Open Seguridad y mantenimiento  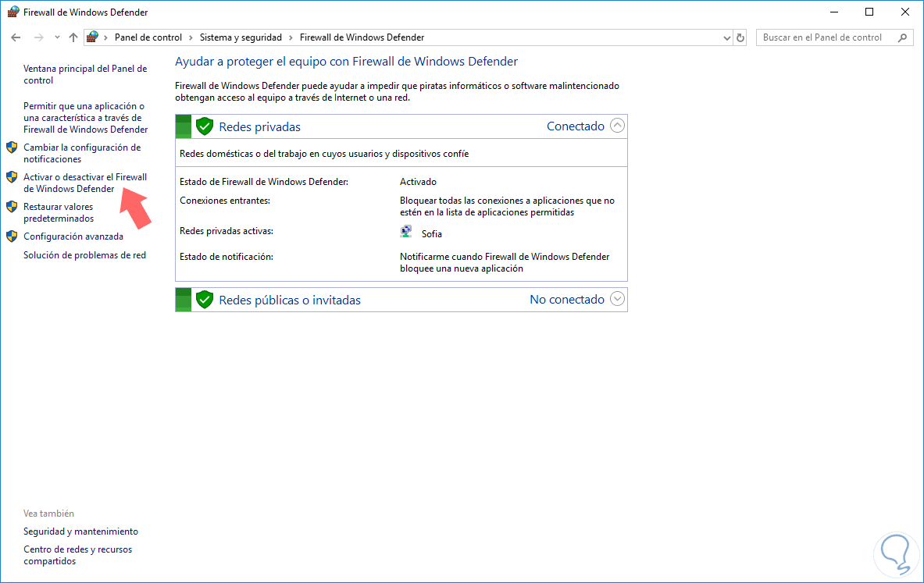80,531
